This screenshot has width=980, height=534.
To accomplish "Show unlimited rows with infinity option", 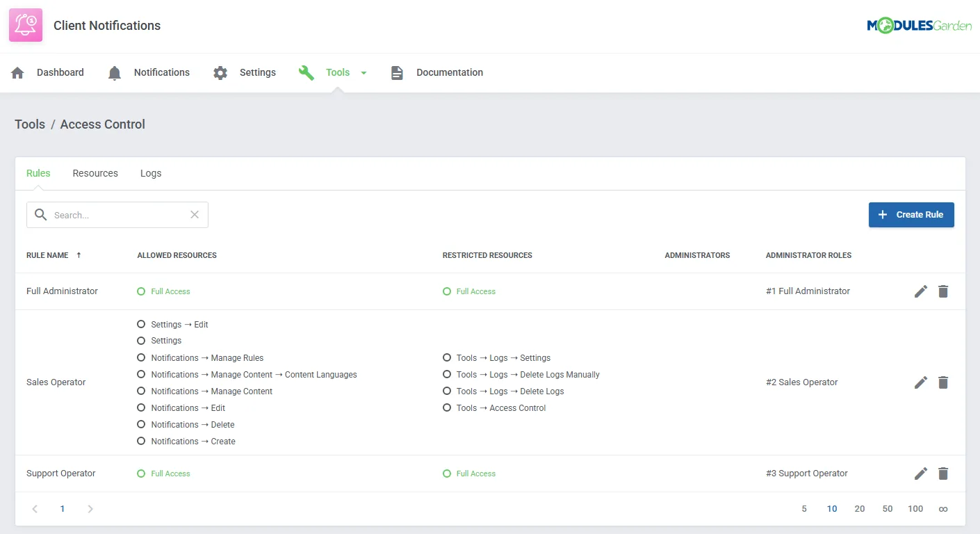I will (x=943, y=509).
